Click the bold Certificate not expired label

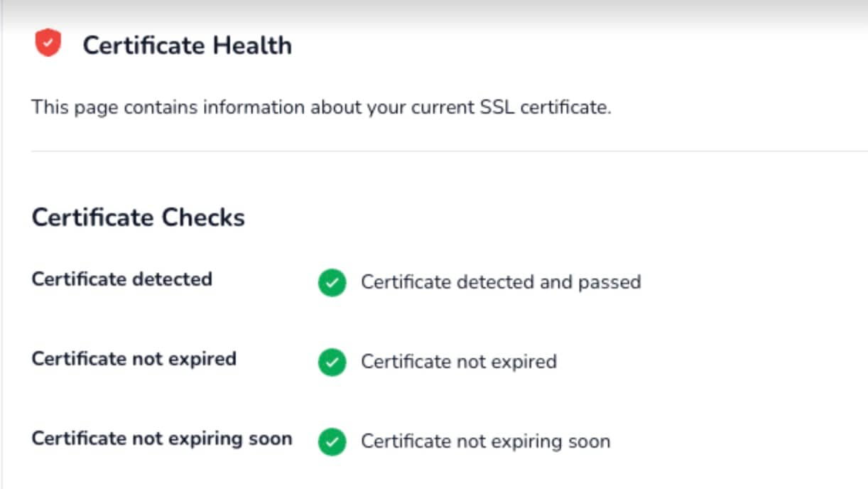coord(134,358)
